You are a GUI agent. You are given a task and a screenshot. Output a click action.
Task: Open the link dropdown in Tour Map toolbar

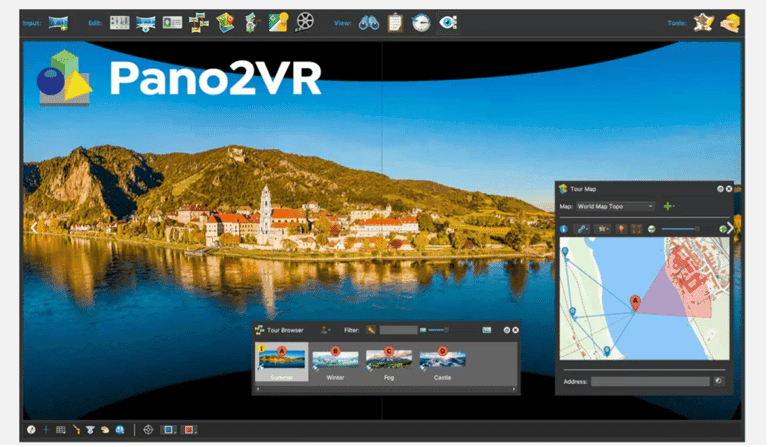coord(582,229)
